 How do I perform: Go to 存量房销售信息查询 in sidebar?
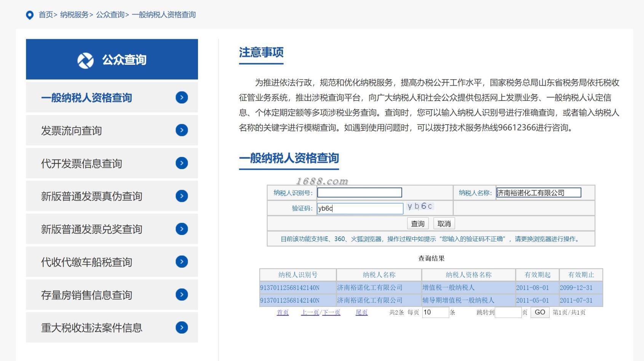(x=112, y=294)
